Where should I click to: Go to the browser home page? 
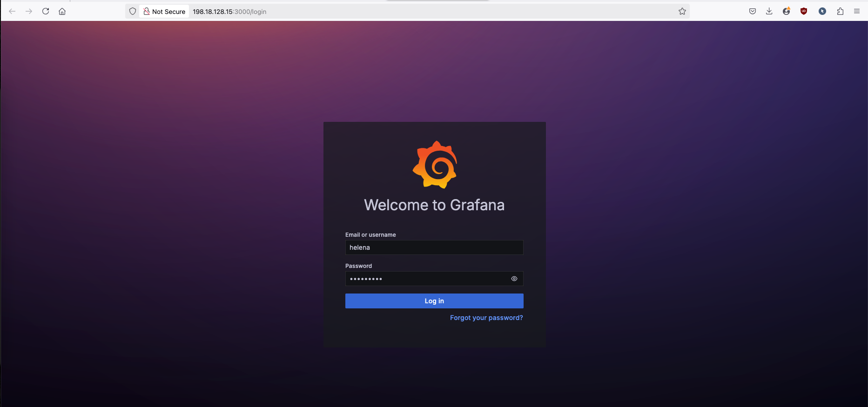(62, 11)
